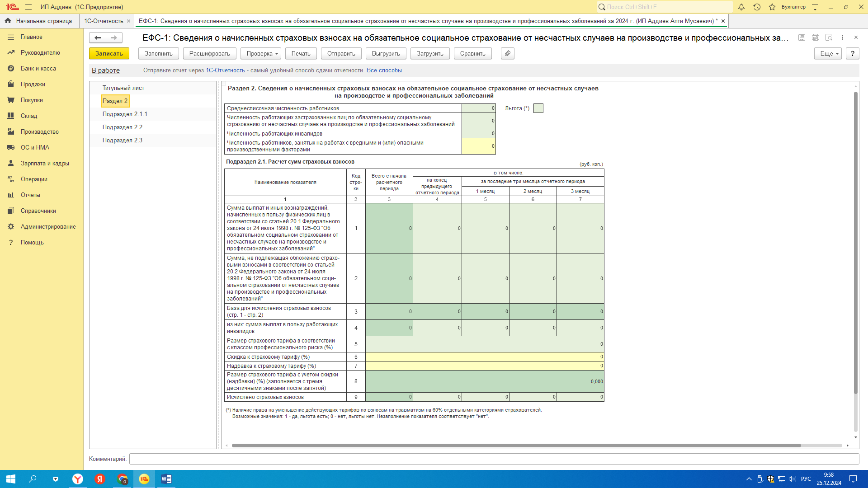Click the horizontal scrollbar of the report
This screenshot has height=488, width=868.
(x=516, y=446)
